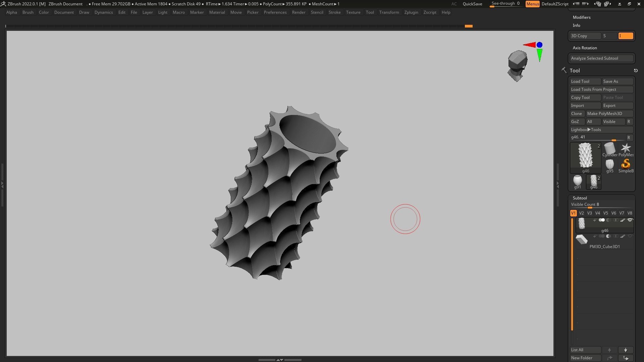Select the PolyMesh star tool icon

(626, 148)
